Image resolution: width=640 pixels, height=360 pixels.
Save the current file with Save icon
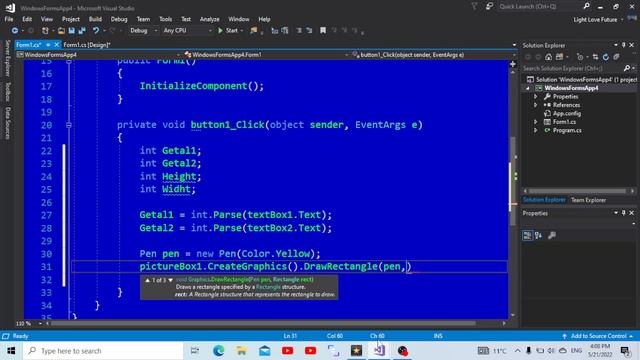click(71, 31)
